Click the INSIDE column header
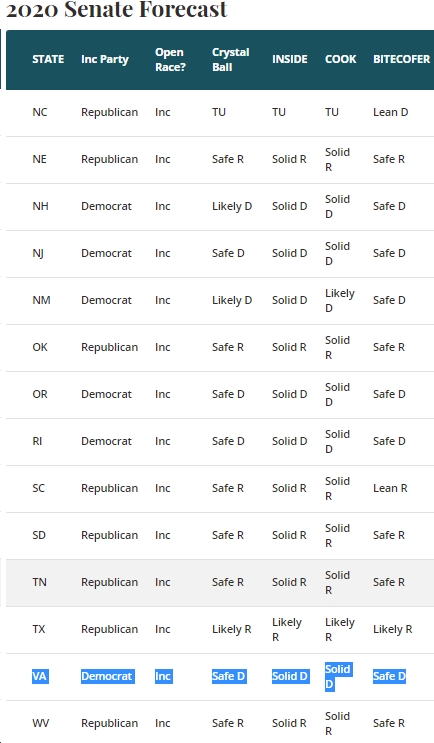Viewport: 434px width, 743px height. click(289, 59)
